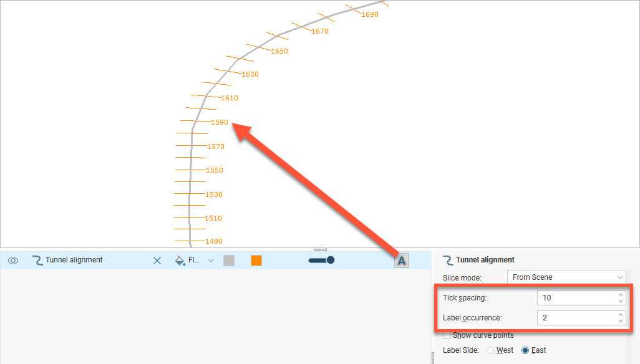
Task: Click the properties panel vertical splitter grip
Action: pos(432,358)
